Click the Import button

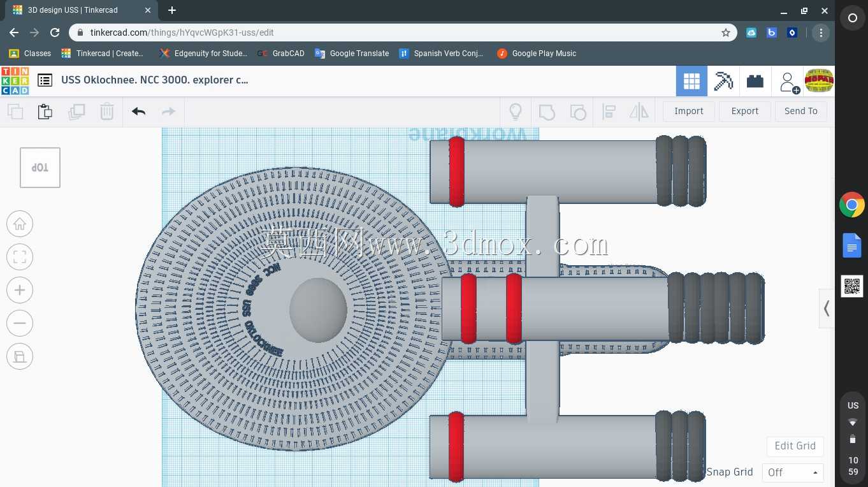[689, 111]
